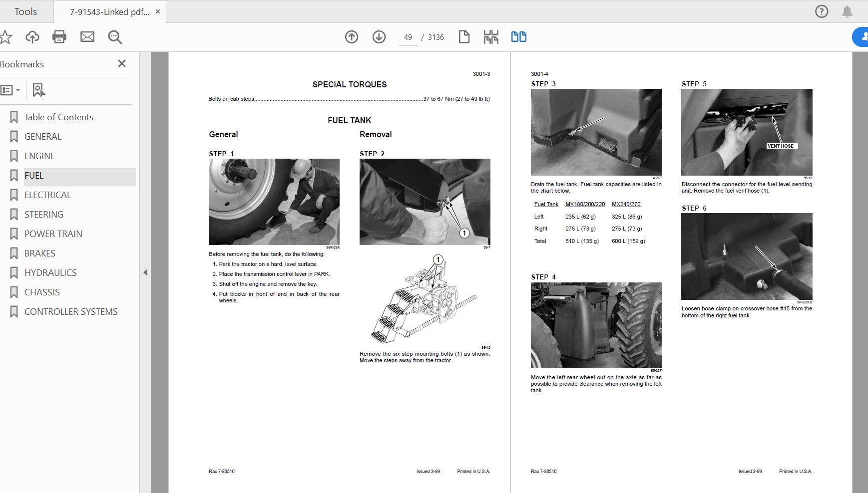The image size is (868, 493).
Task: Click the bookmark icon beside POWER TRAIN
Action: [x=14, y=234]
